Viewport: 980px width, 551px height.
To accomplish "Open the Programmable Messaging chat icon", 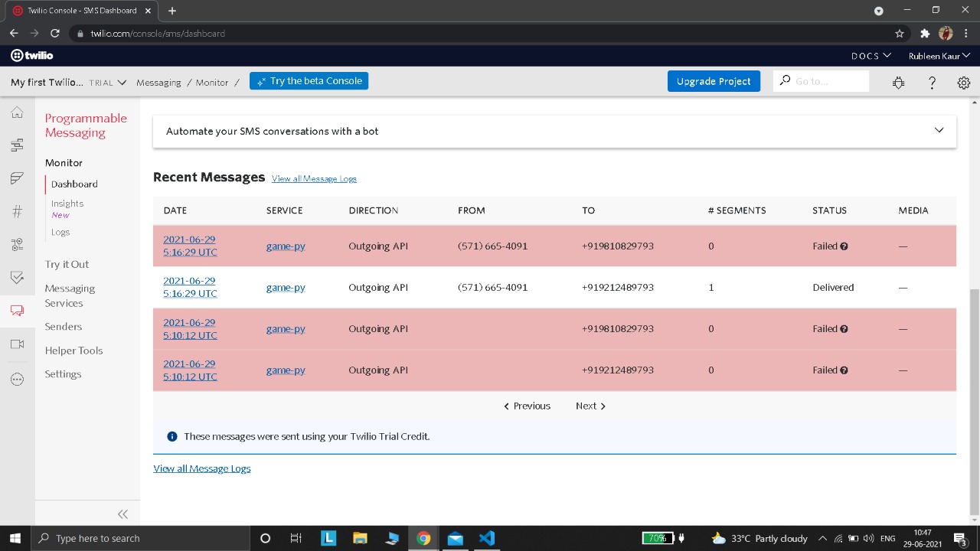I will pos(17,311).
